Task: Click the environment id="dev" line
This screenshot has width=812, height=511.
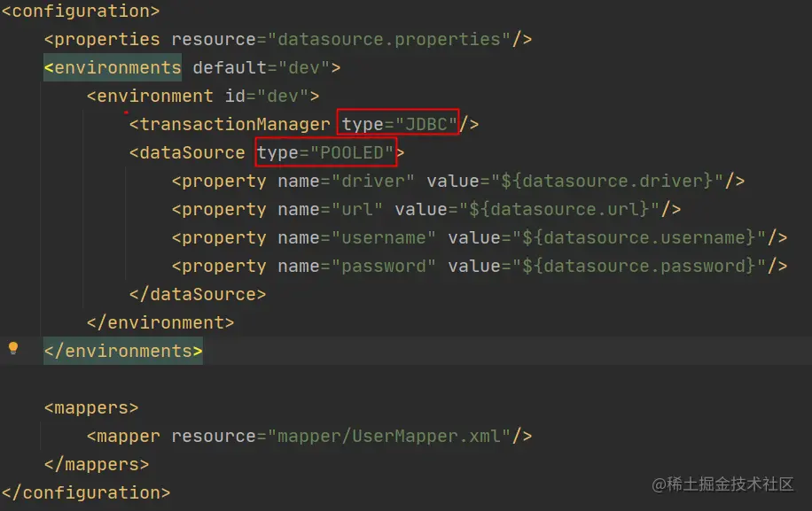Action: [x=203, y=97]
